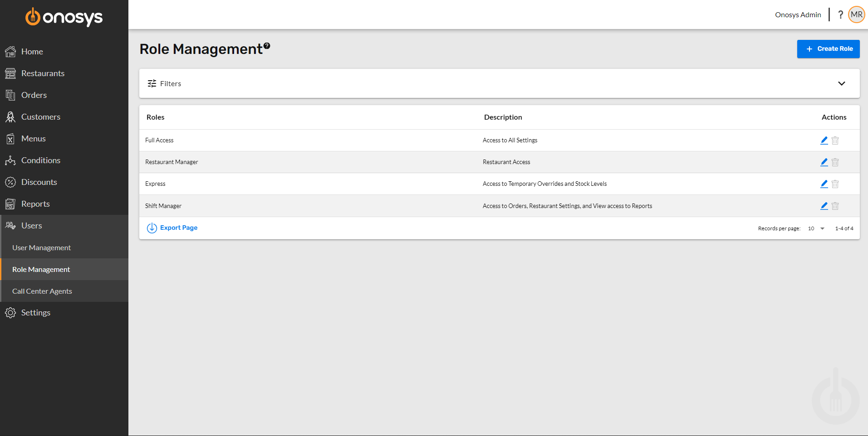This screenshot has width=868, height=436.
Task: Click the edit pencil for Full Access role
Action: [x=824, y=140]
